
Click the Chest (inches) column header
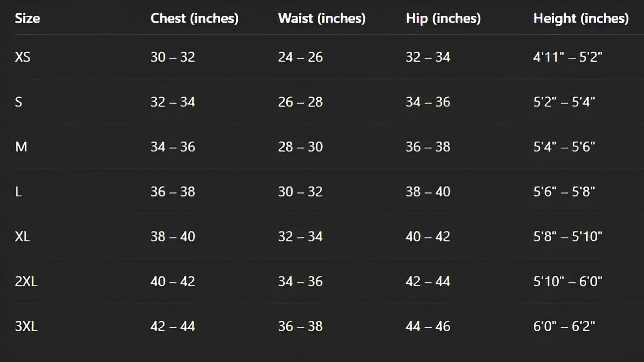tap(194, 18)
